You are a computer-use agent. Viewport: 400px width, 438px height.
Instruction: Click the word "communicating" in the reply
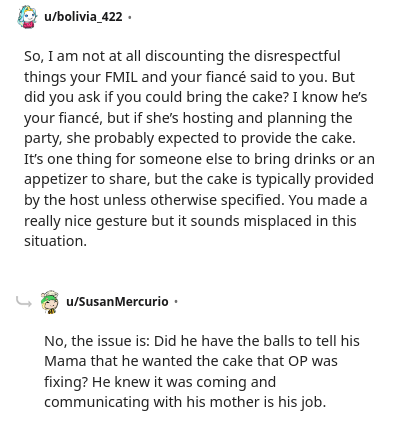click(97, 402)
